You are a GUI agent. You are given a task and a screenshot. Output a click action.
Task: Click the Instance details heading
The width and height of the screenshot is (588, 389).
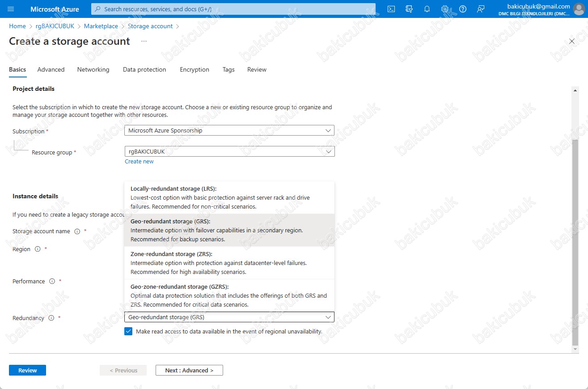[35, 196]
